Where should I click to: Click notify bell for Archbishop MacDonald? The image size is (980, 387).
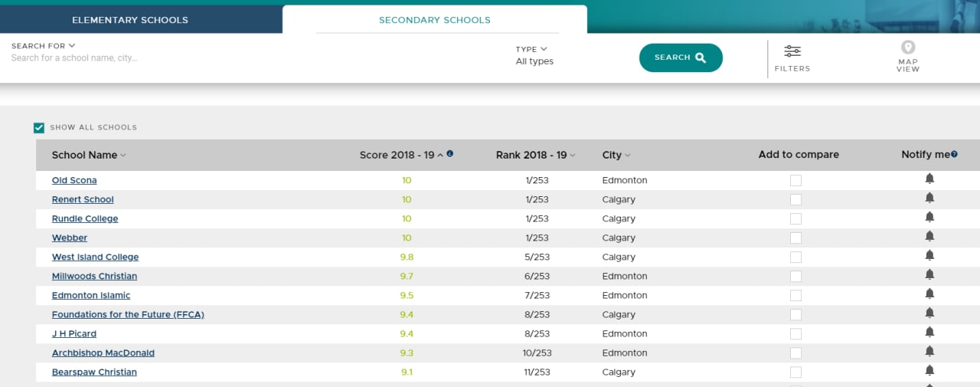pyautogui.click(x=929, y=351)
